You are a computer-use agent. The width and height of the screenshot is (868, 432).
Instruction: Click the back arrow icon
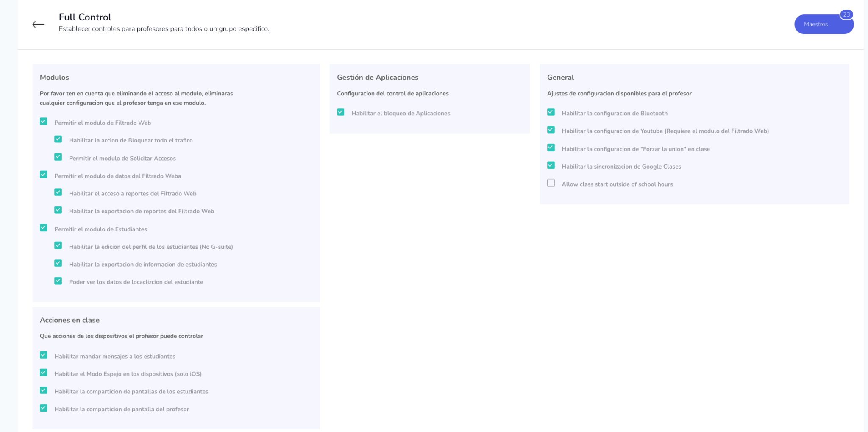38,25
